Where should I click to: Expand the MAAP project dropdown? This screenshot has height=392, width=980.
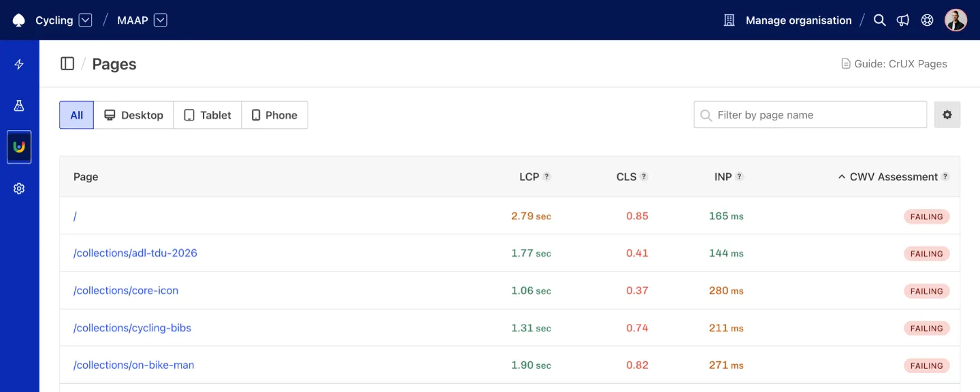tap(161, 20)
